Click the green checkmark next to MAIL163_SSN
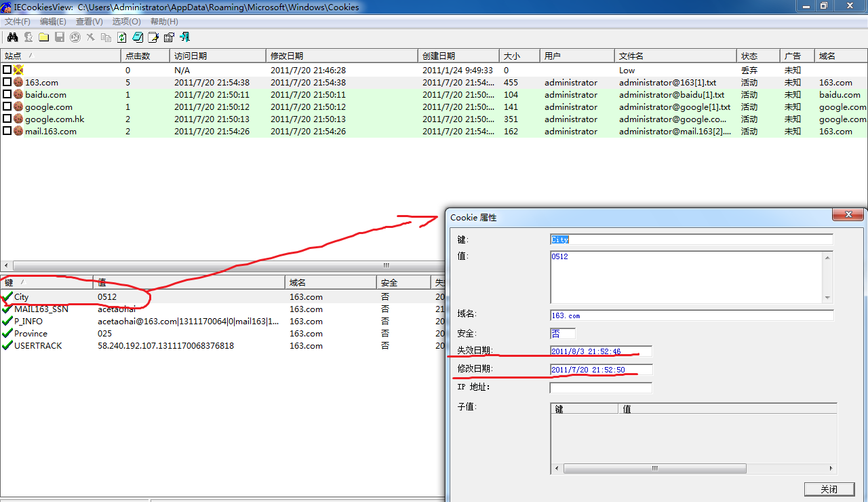This screenshot has height=502, width=868. (7, 309)
